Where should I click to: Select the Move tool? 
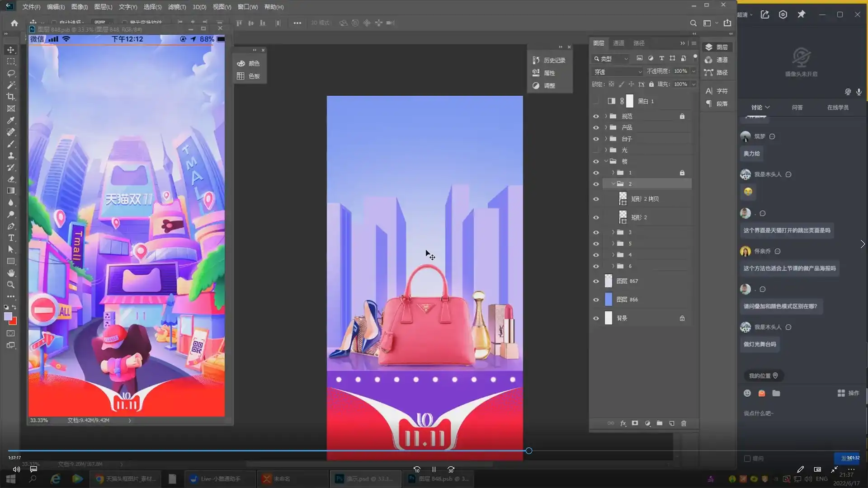coord(11,50)
